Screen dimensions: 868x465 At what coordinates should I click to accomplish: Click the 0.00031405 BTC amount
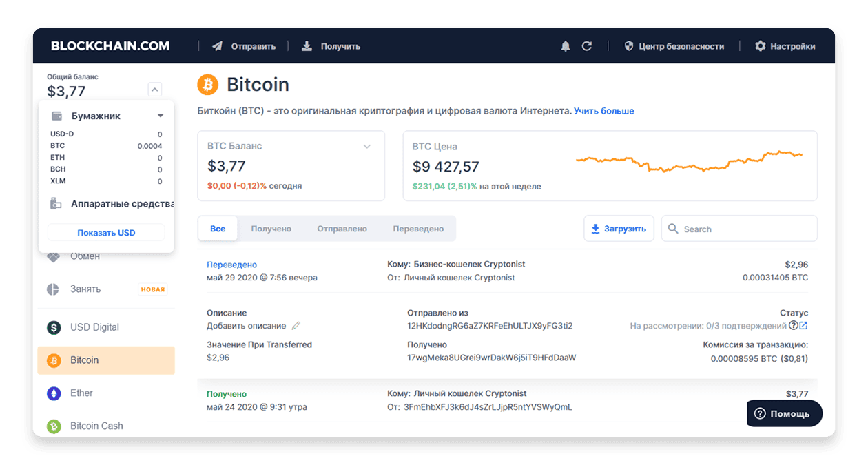click(775, 278)
